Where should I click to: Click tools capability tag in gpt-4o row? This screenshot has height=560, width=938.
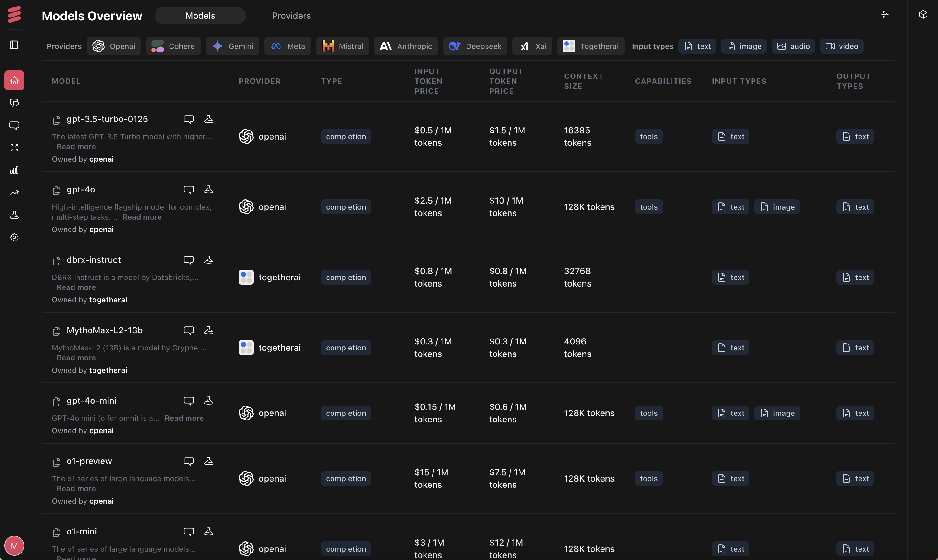coord(649,207)
